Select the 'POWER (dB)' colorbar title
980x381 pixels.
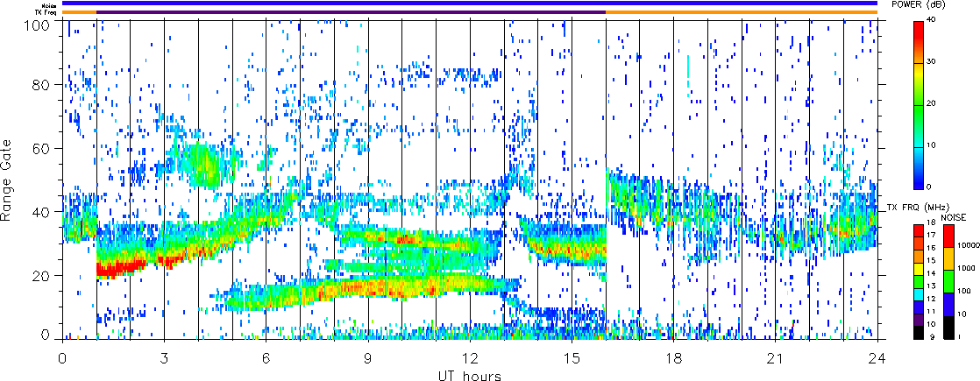point(919,4)
